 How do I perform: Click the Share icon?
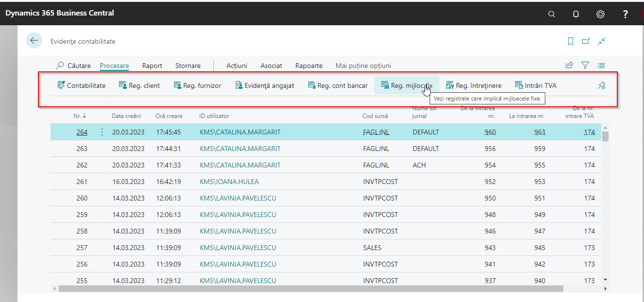point(569,66)
